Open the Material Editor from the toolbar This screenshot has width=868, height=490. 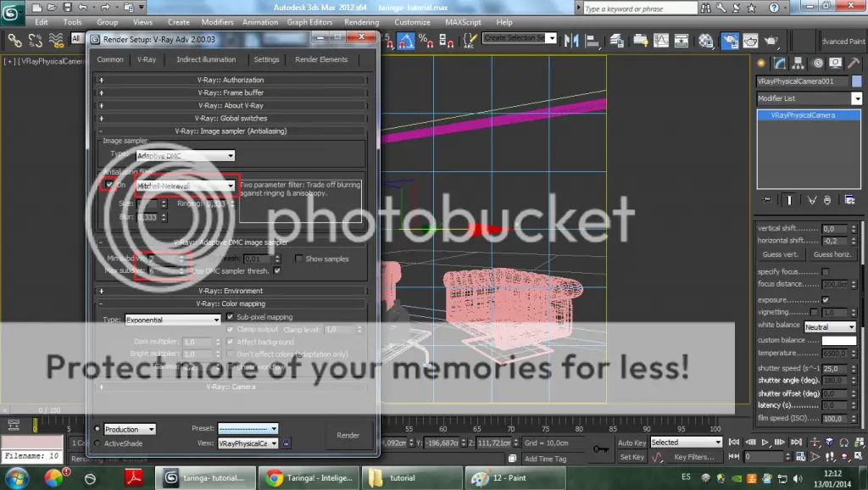tap(705, 41)
